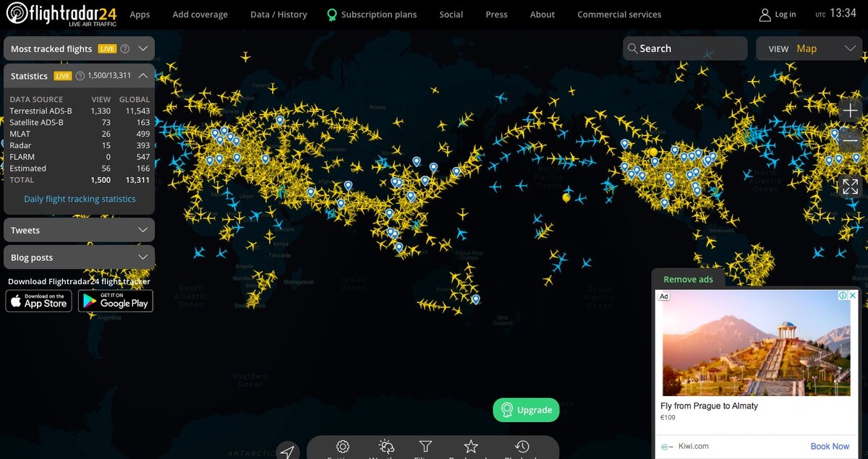Click help icon beside Most tracked flights
Screen dimensions: 868x459
(124, 49)
